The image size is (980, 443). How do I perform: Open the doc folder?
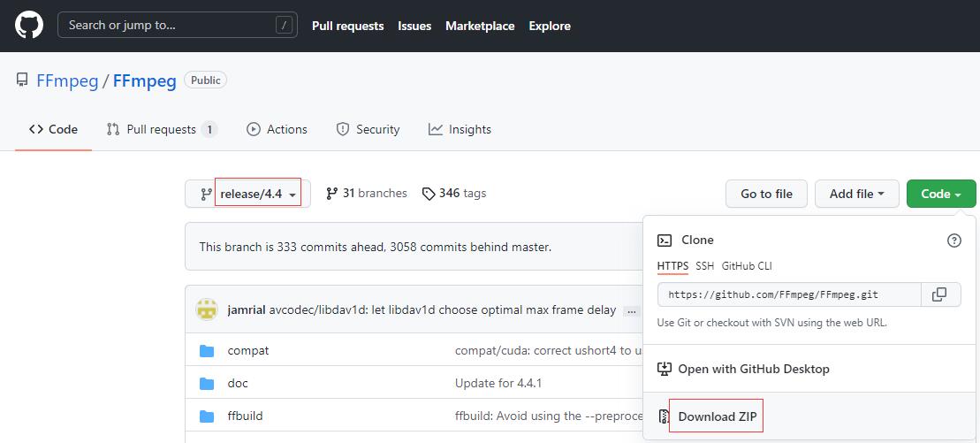pos(238,383)
